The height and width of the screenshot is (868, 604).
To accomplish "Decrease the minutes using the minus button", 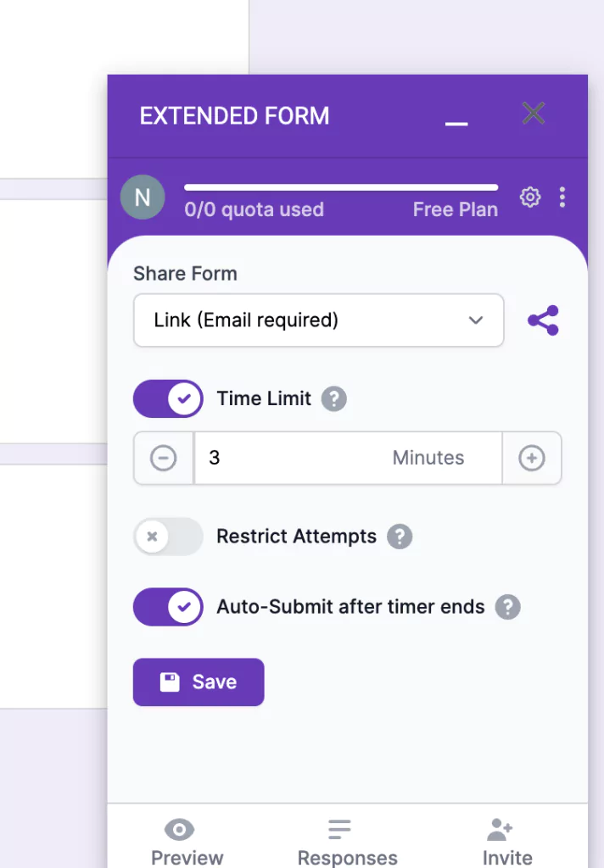I will click(163, 458).
